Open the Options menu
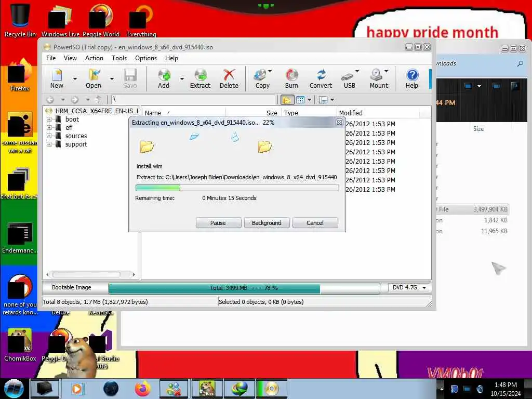This screenshot has height=399, width=532. coord(146,58)
